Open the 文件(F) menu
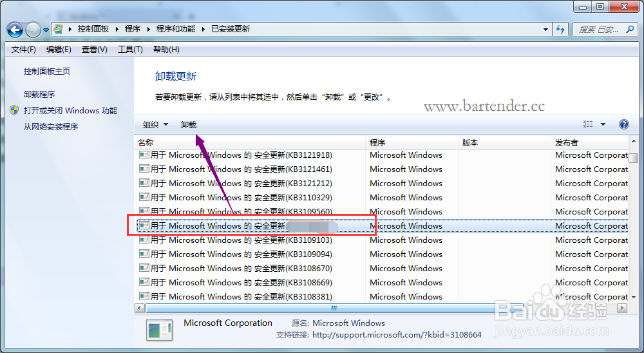The image size is (644, 353). (23, 50)
